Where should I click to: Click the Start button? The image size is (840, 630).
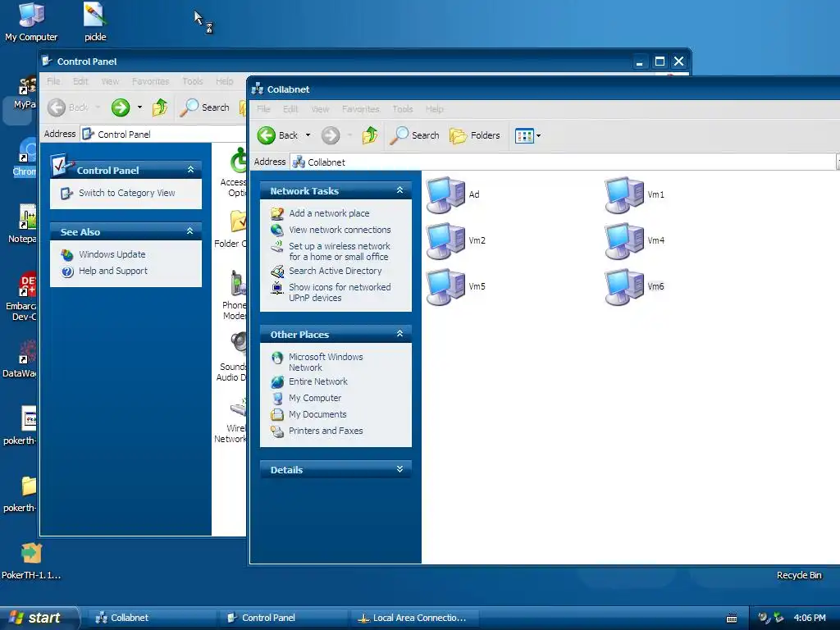[39, 618]
